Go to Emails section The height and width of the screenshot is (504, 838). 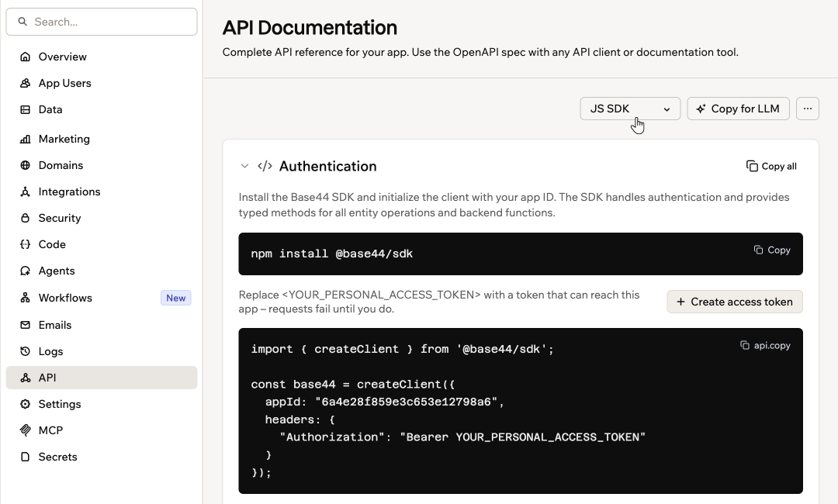point(102,325)
